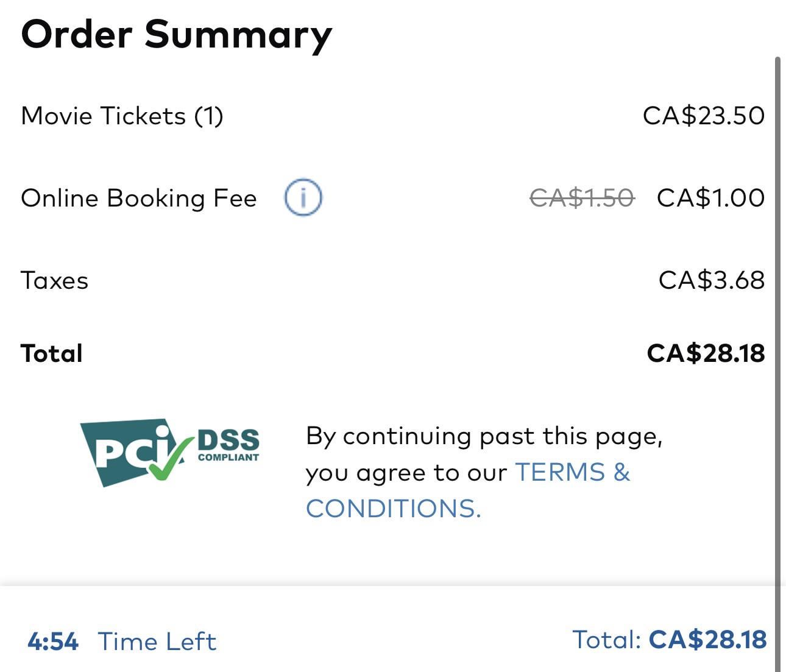
Task: Click the DSS COMPLIANT text in the badge
Action: [x=228, y=445]
